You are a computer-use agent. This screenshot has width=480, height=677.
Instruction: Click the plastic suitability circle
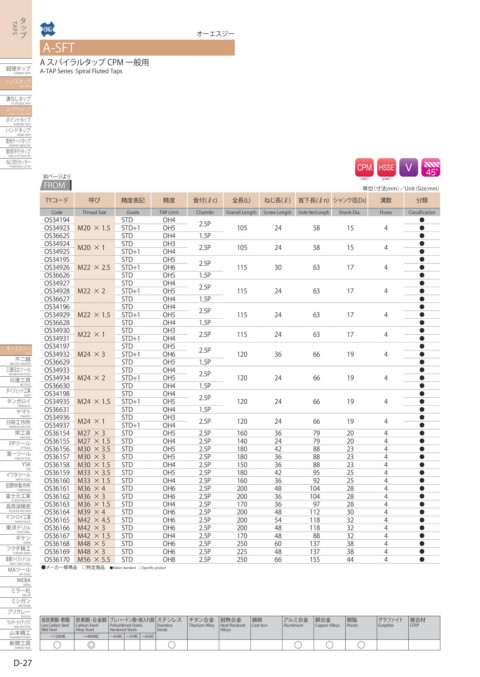pos(361,645)
